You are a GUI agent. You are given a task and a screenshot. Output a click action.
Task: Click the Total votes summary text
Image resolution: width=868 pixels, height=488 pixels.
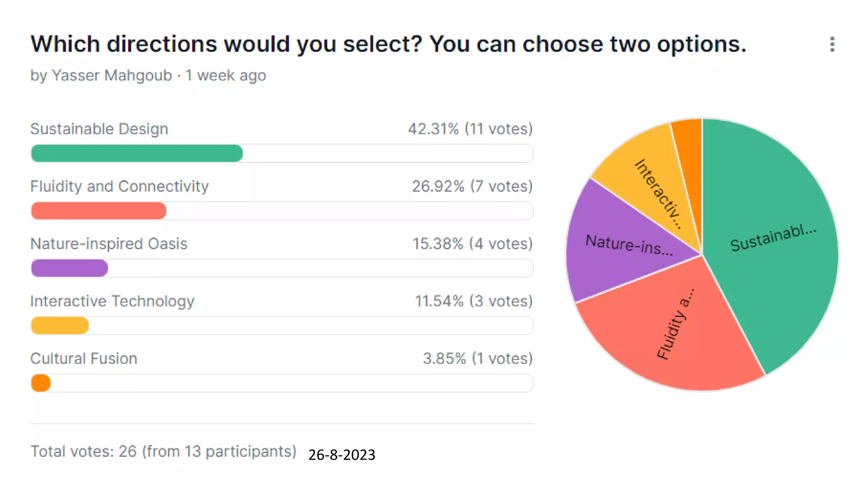pyautogui.click(x=163, y=452)
